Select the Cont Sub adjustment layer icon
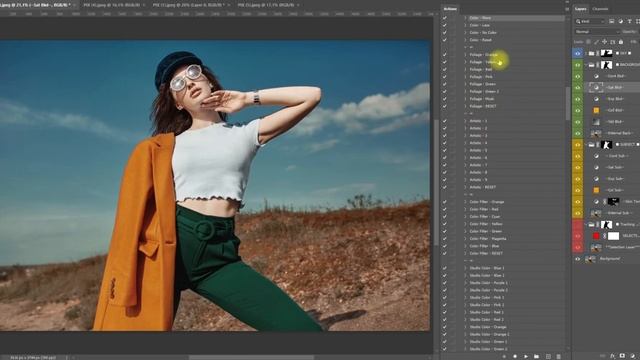 [596, 156]
